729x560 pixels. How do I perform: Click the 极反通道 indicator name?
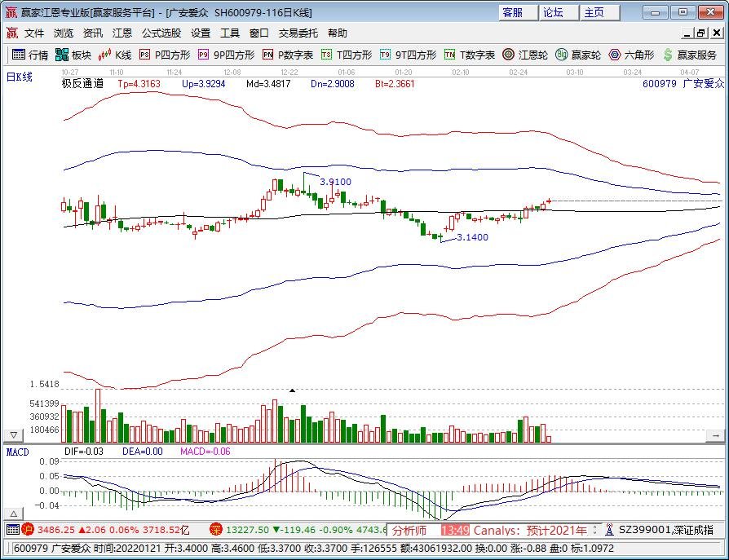tap(82, 84)
